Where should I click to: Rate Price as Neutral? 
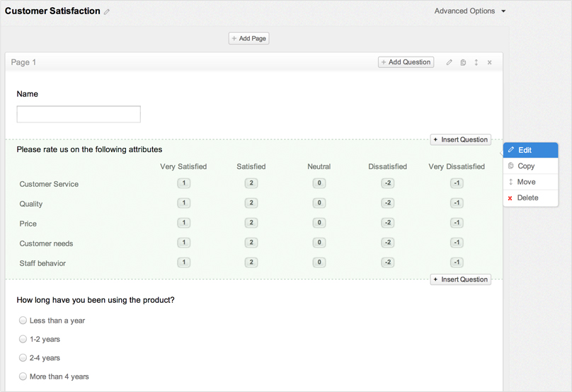click(x=319, y=223)
